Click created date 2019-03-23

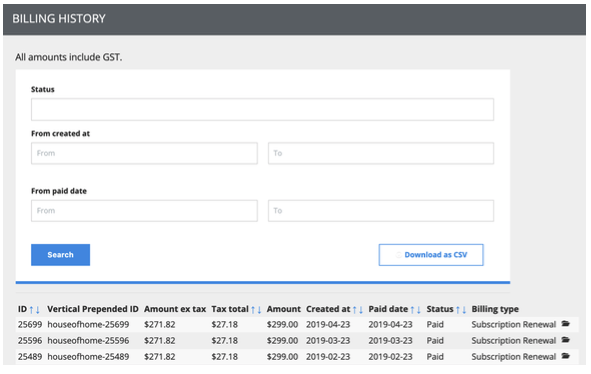(328, 341)
